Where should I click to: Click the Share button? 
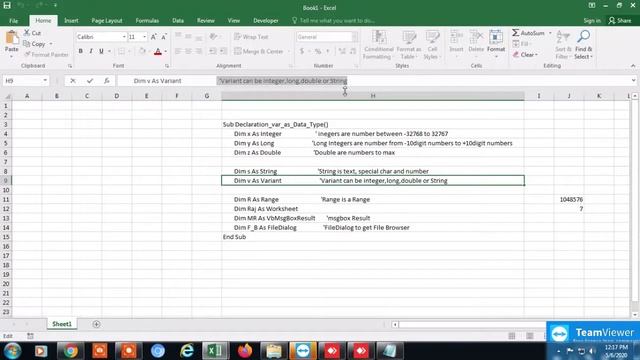click(x=620, y=20)
